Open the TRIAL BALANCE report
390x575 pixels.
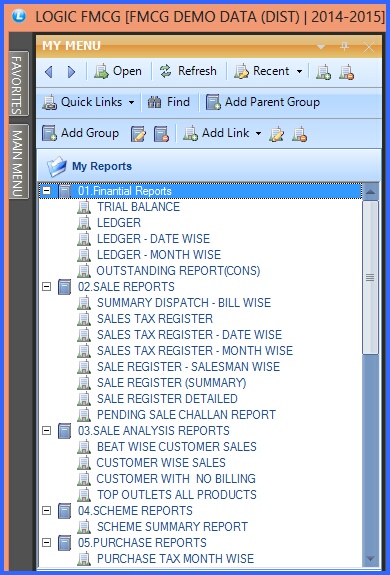coord(138,207)
